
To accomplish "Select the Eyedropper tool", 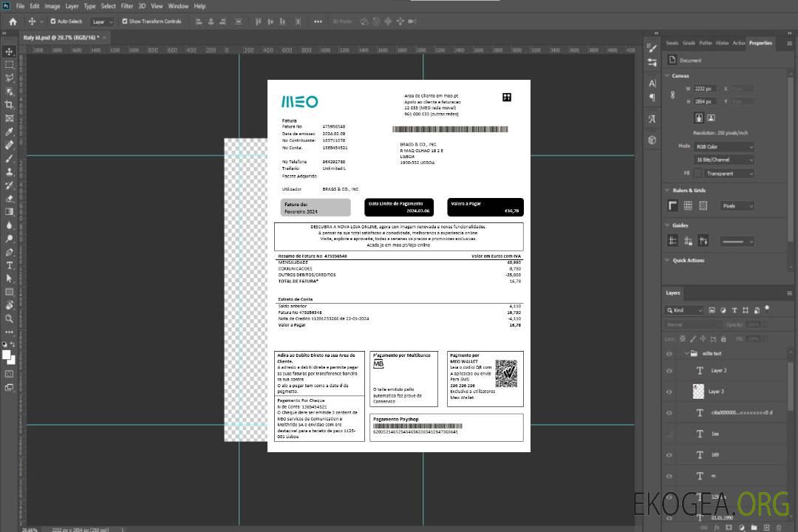I will coord(9,132).
